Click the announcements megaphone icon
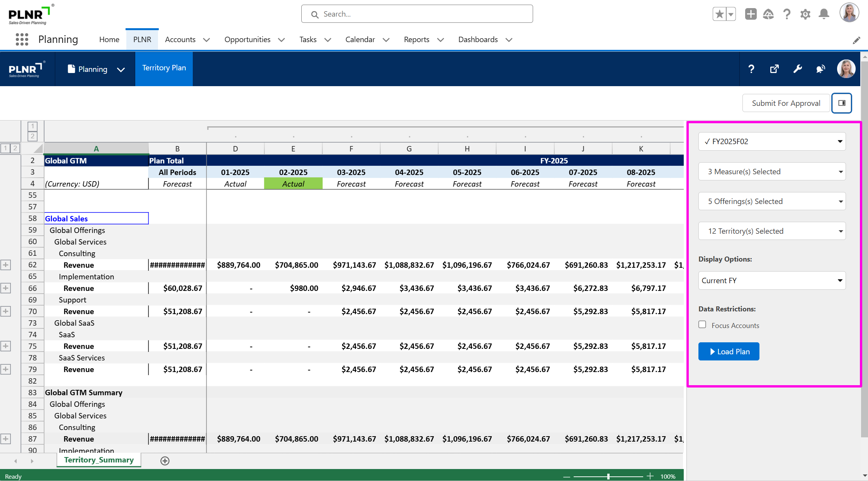Viewport: 868px width, 481px height. (820, 69)
